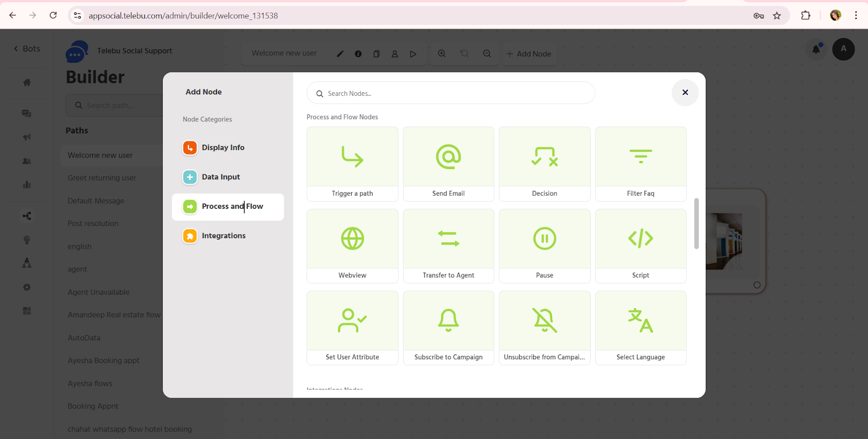868x439 pixels.
Task: Add a Send Email node
Action: 448,164
